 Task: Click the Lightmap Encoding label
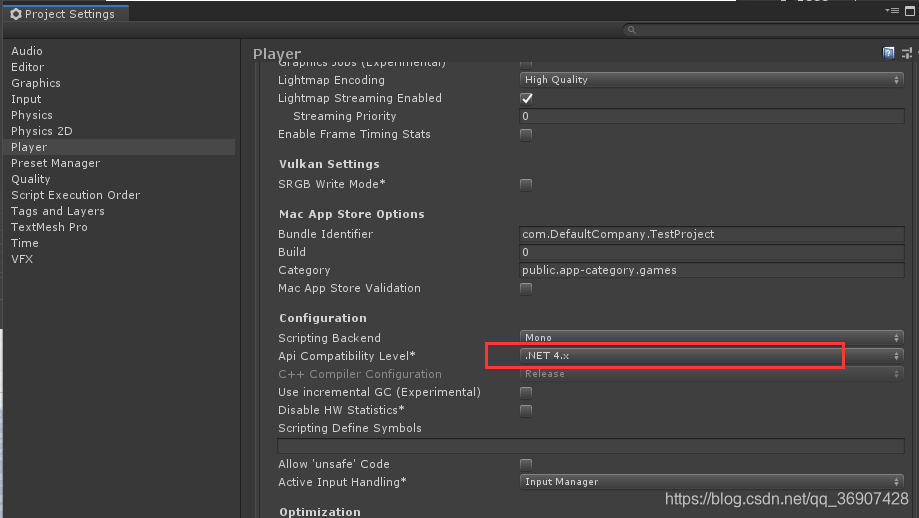331,80
